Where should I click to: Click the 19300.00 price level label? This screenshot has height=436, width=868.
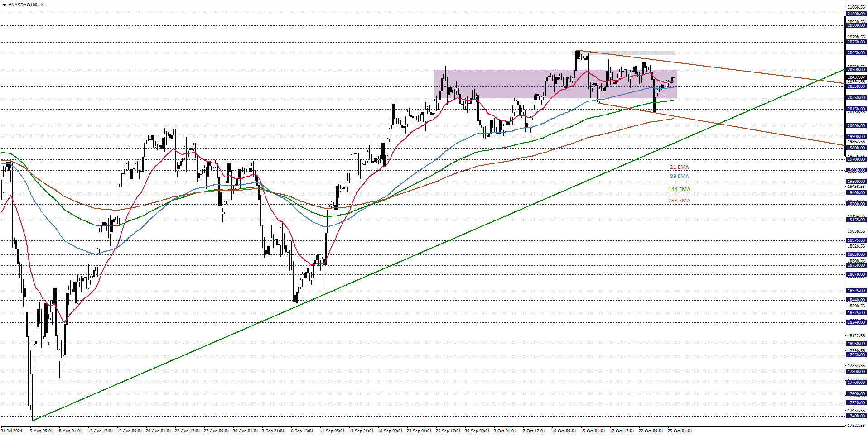click(856, 204)
